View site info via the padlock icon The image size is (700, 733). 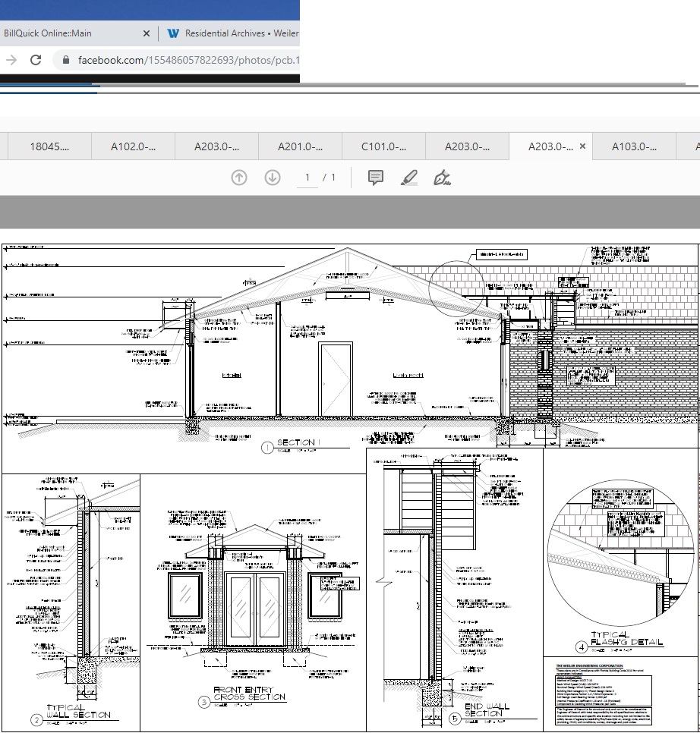[65, 60]
